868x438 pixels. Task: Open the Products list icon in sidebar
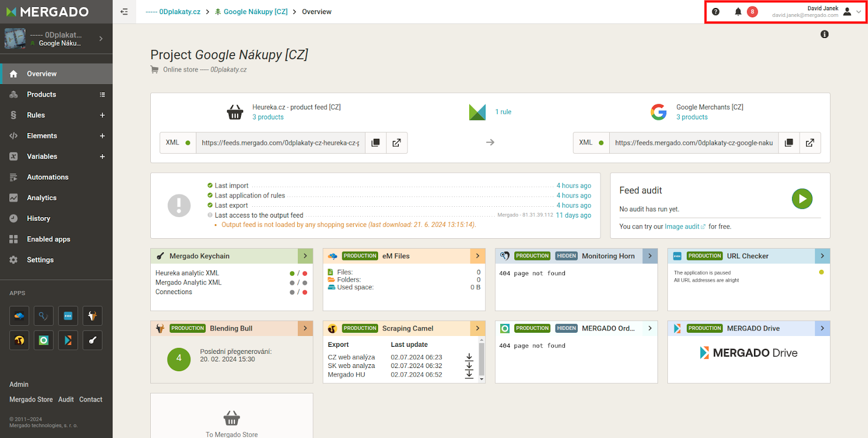click(x=102, y=94)
